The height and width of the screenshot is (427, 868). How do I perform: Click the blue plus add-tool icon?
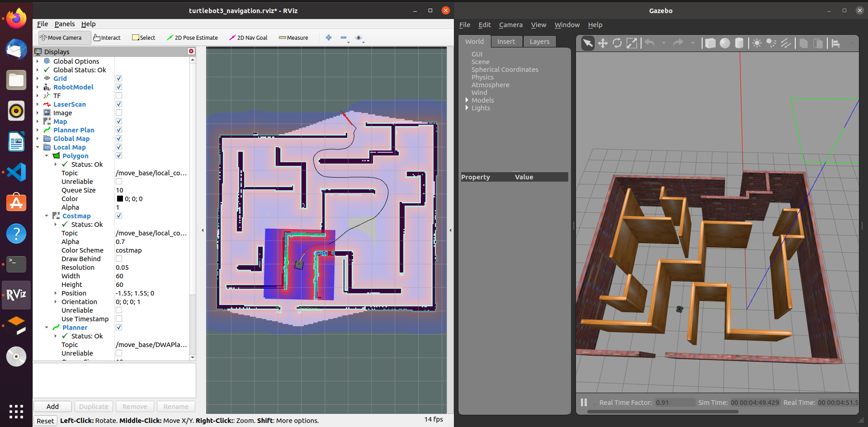329,38
